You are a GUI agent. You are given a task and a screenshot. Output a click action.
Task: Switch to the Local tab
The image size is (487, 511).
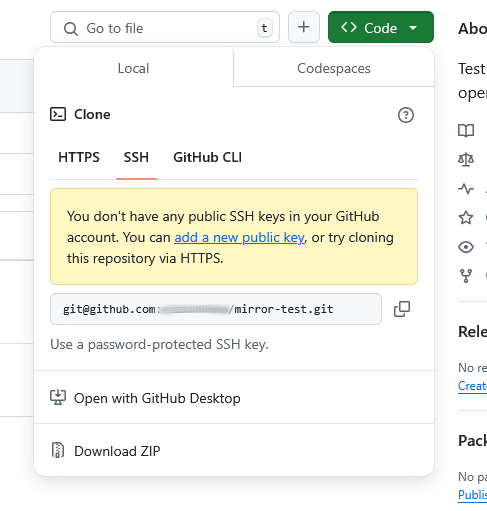[133, 68]
